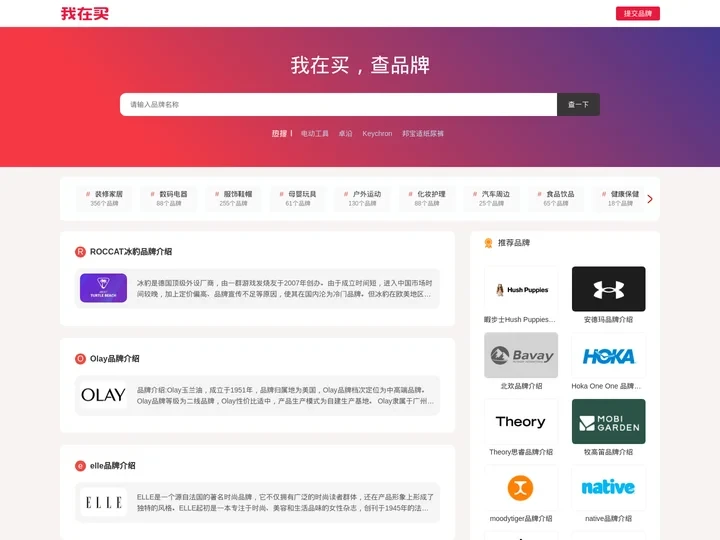This screenshot has height=540, width=720.
Task: Click the red O icon beside Olay title
Action: pos(80,359)
